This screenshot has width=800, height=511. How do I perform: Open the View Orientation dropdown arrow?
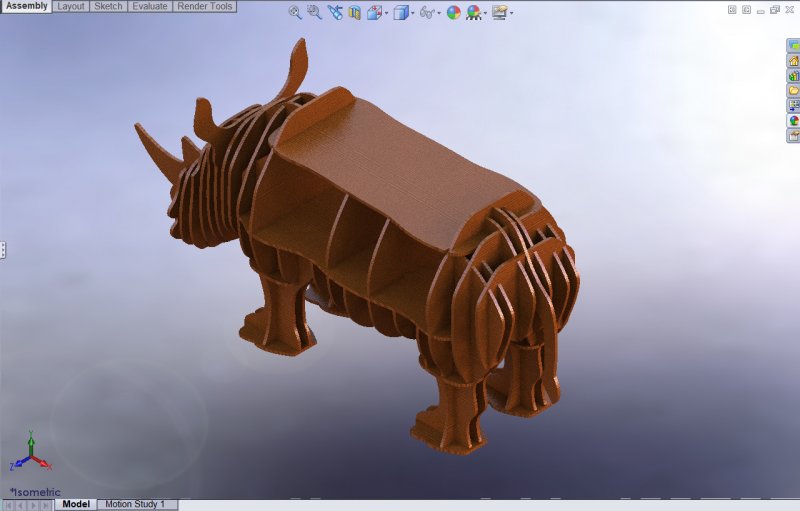pos(386,13)
